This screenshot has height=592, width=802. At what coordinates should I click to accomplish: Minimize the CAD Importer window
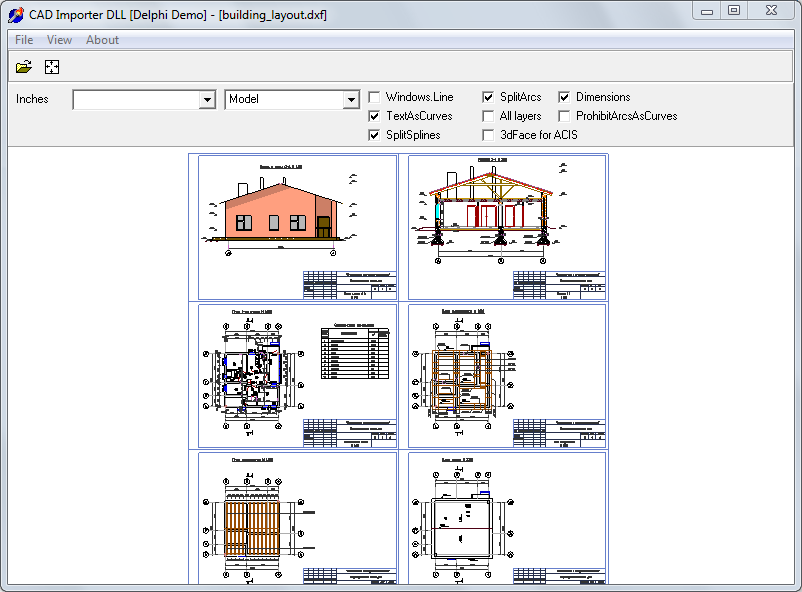point(707,11)
